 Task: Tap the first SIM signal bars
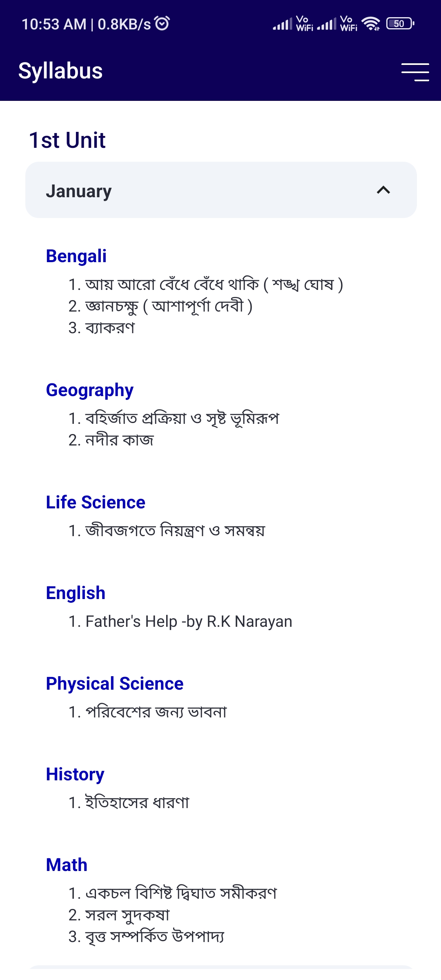tap(283, 24)
